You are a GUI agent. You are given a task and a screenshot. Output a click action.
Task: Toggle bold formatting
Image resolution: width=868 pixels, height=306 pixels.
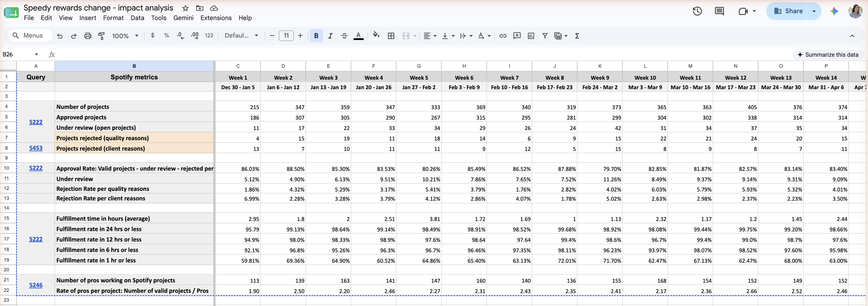316,36
